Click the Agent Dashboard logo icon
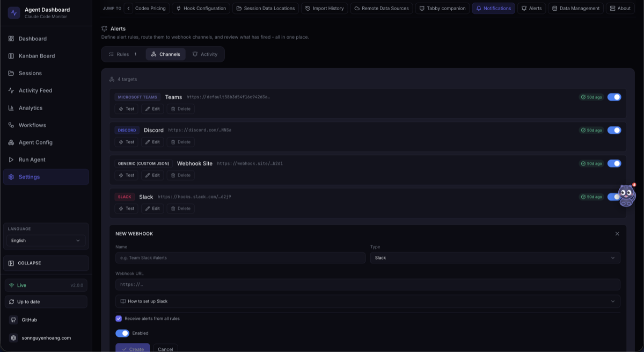The image size is (644, 352). [x=14, y=13]
